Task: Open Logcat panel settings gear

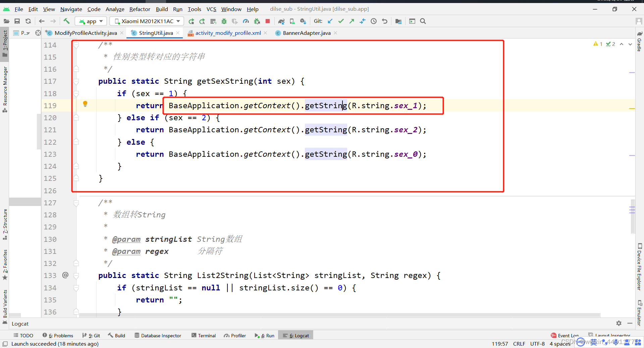Action: click(x=619, y=323)
